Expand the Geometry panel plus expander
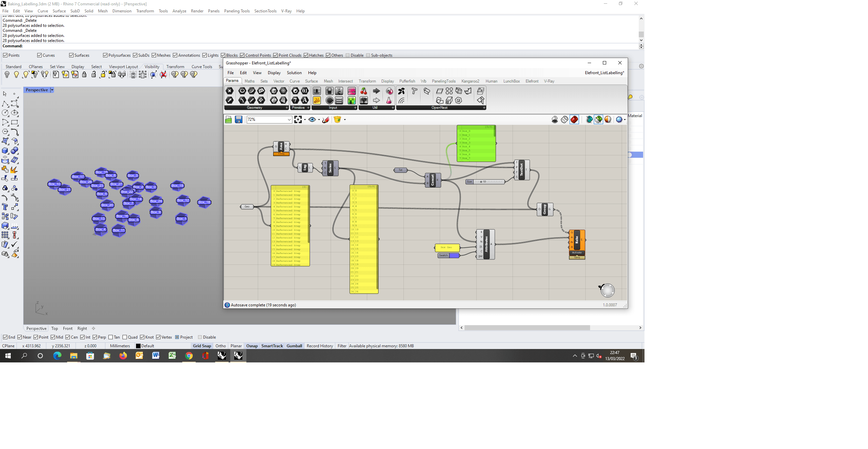Screen dimensions: 868x449 click(287, 108)
